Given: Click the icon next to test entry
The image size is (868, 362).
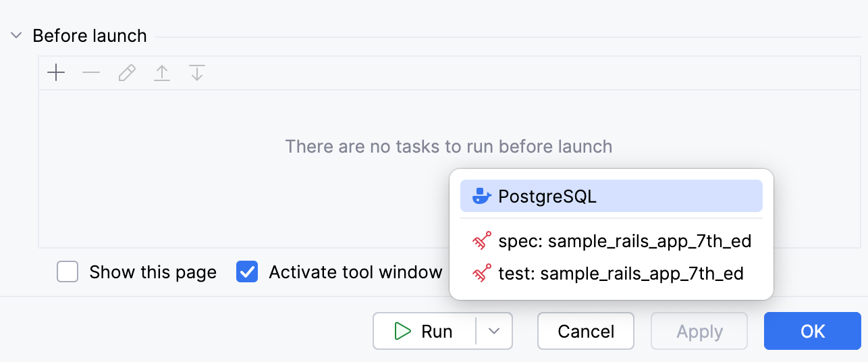Looking at the screenshot, I should click(x=482, y=274).
